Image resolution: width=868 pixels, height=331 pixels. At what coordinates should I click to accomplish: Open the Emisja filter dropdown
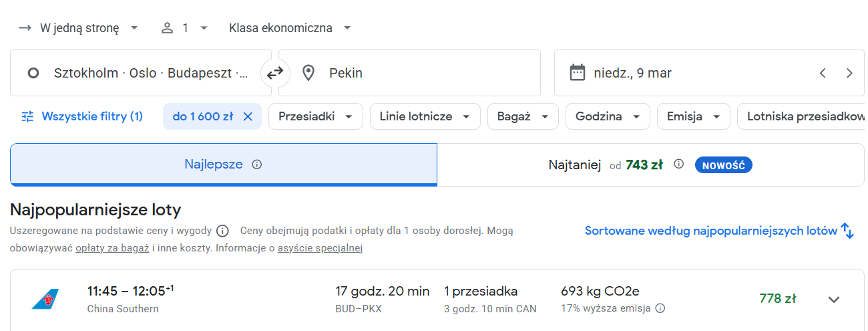pyautogui.click(x=694, y=116)
